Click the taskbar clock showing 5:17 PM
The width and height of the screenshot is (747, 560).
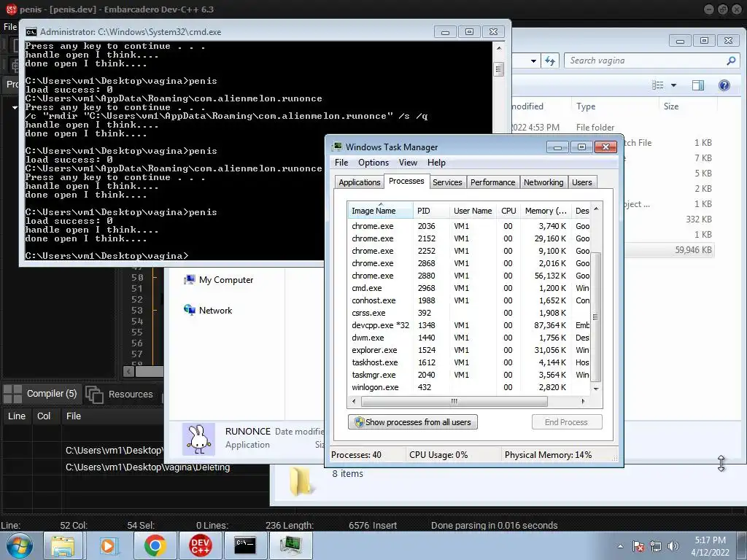[x=711, y=546]
